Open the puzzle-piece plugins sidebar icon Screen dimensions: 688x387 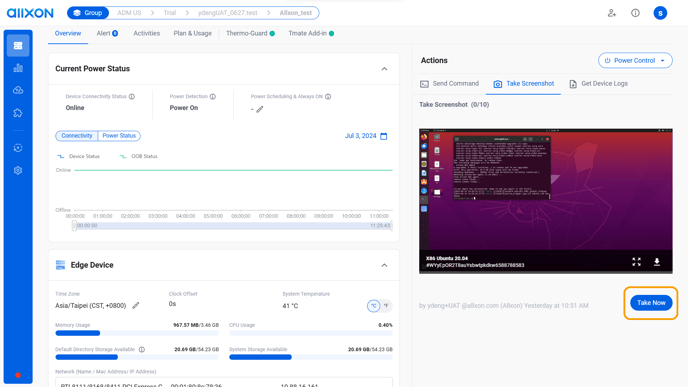click(x=18, y=113)
